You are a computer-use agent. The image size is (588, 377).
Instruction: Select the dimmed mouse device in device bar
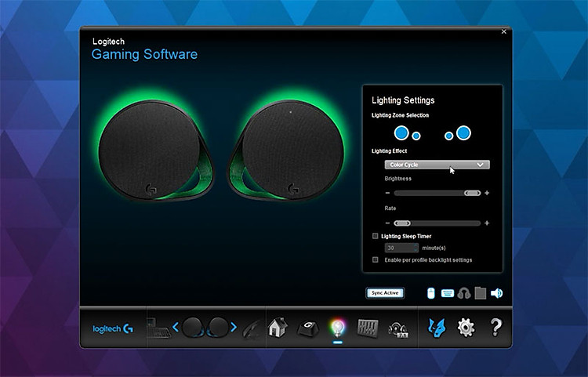(252, 329)
